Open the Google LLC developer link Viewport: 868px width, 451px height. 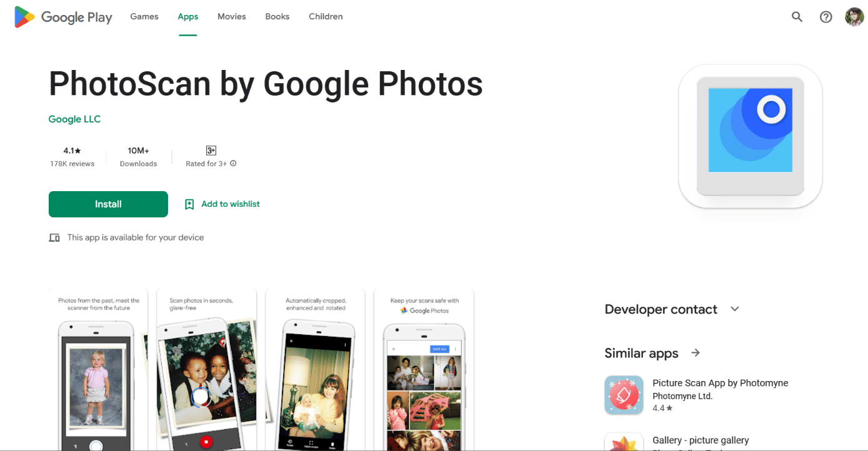(74, 119)
